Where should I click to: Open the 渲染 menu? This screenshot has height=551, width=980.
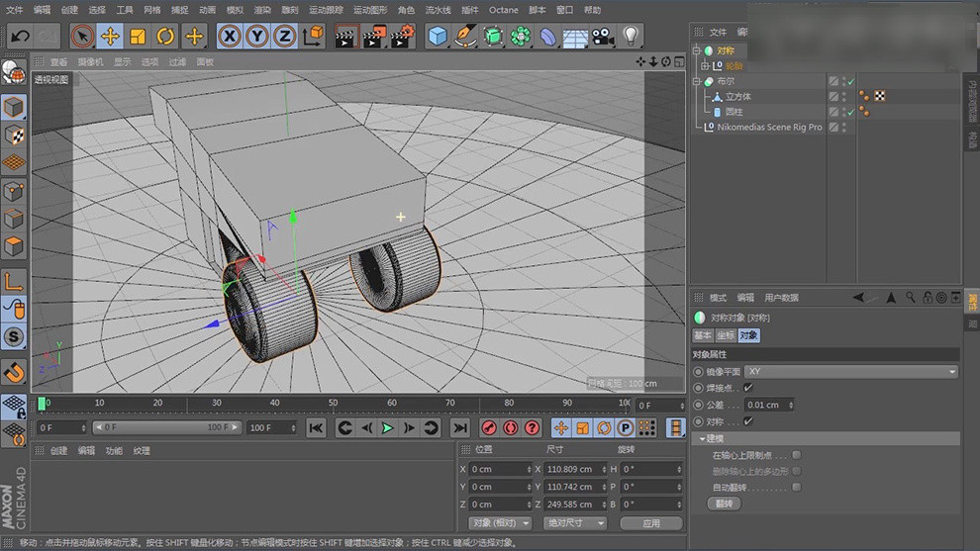click(262, 10)
